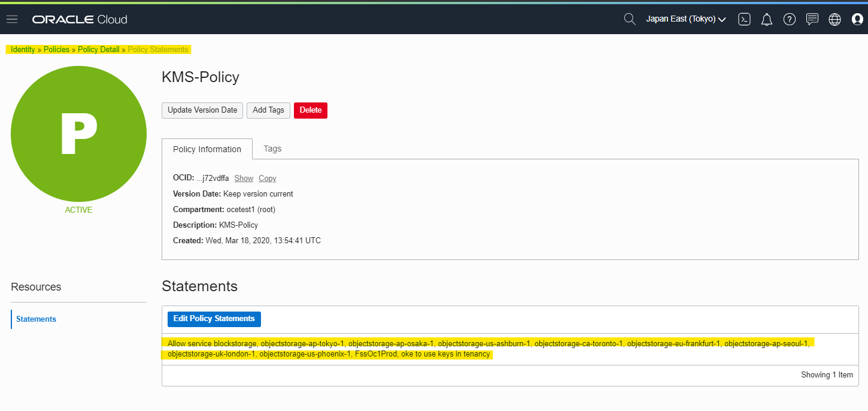Click the Resources heading
The width and height of the screenshot is (868, 411).
click(x=36, y=287)
